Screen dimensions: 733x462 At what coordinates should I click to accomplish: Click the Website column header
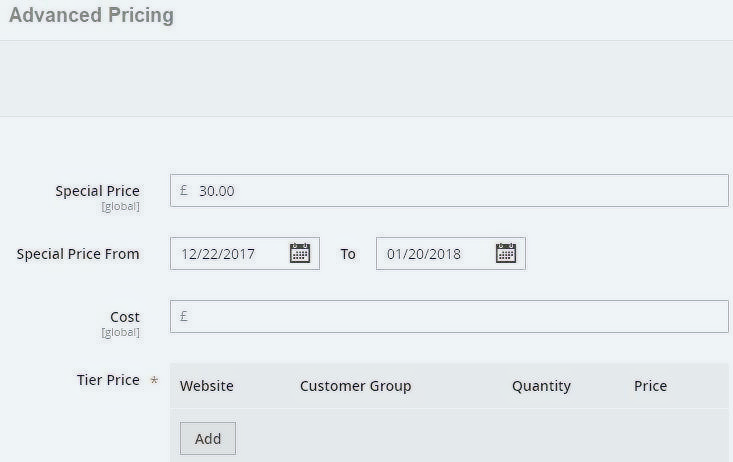click(x=207, y=386)
